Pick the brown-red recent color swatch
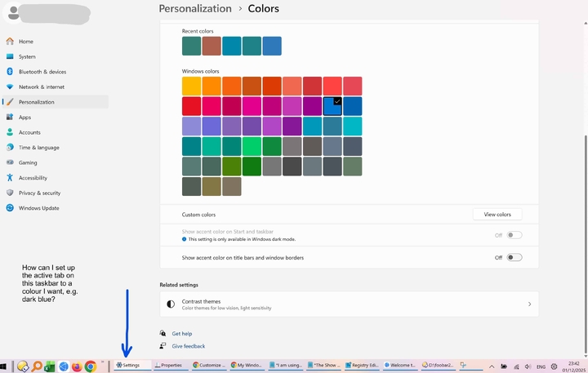This screenshot has height=373, width=588. pos(212,46)
